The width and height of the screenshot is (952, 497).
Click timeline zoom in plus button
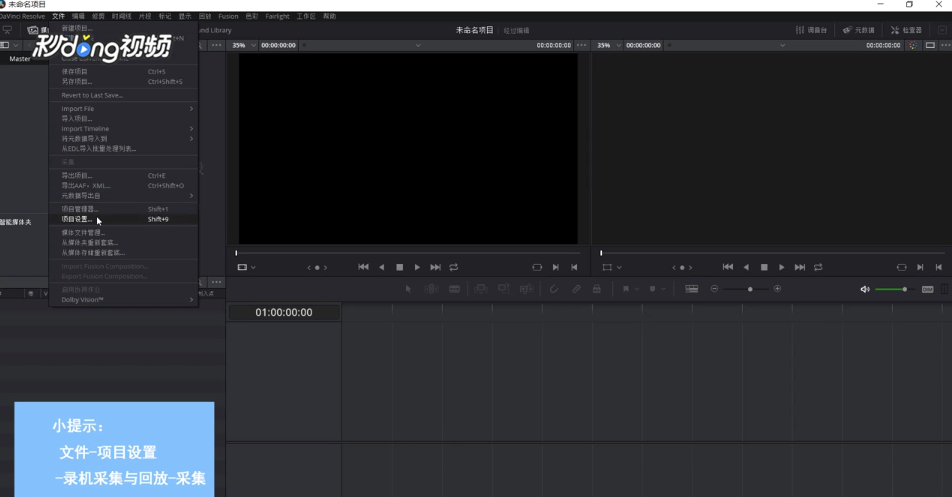tap(777, 289)
